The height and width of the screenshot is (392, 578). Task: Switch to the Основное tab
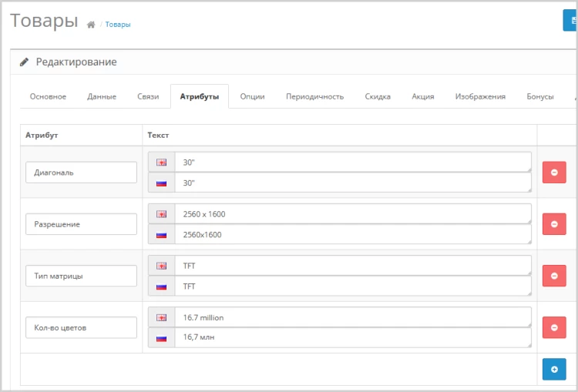click(48, 96)
